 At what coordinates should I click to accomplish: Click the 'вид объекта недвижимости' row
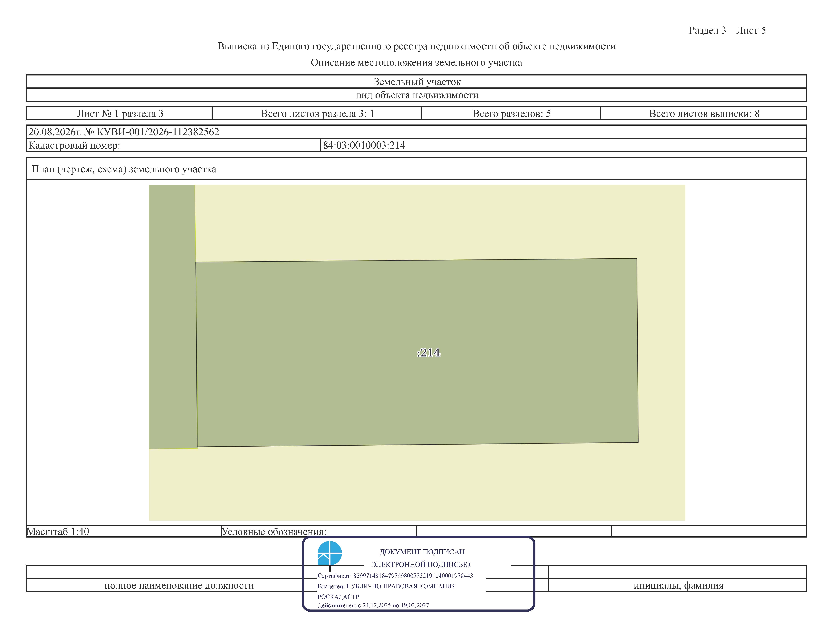tap(416, 95)
